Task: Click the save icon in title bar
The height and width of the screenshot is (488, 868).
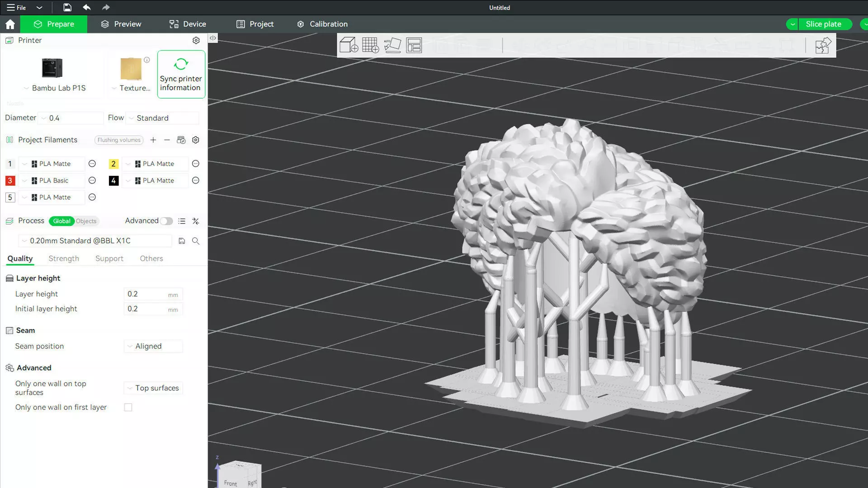Action: tap(67, 7)
